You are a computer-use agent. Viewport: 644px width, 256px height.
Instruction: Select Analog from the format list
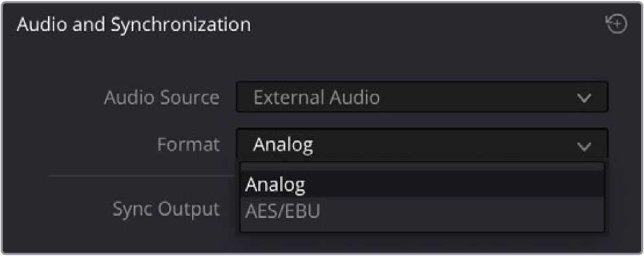(422, 185)
